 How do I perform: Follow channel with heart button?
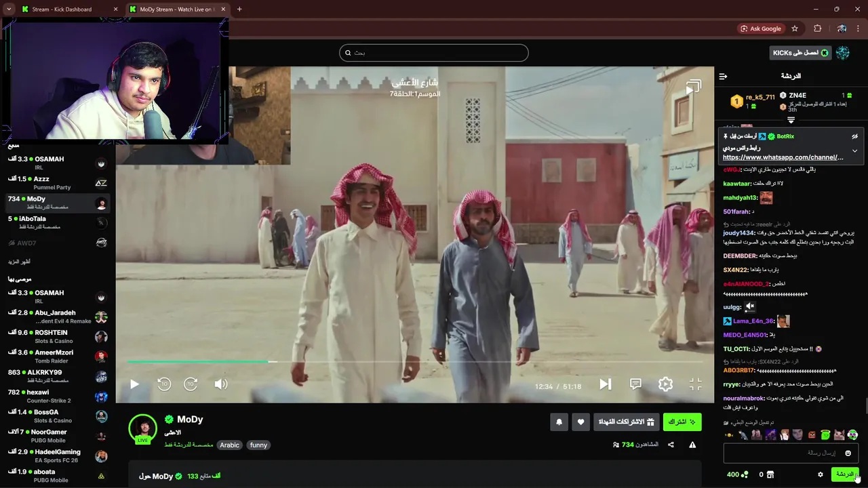click(x=580, y=422)
